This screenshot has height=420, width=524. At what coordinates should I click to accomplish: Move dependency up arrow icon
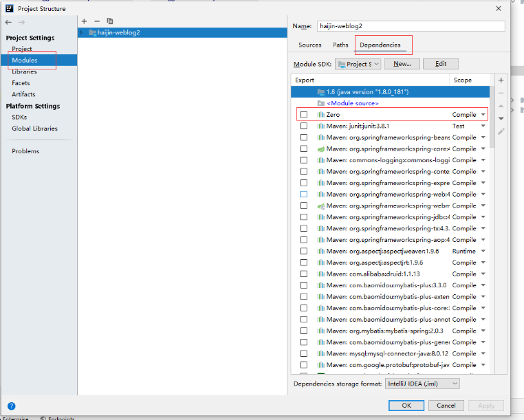tap(501, 106)
